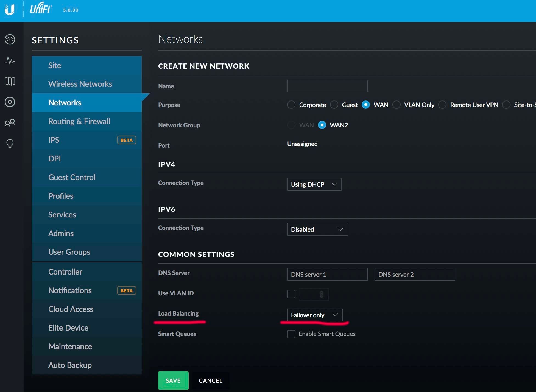Open the Insights lightbulb icon

(10, 144)
